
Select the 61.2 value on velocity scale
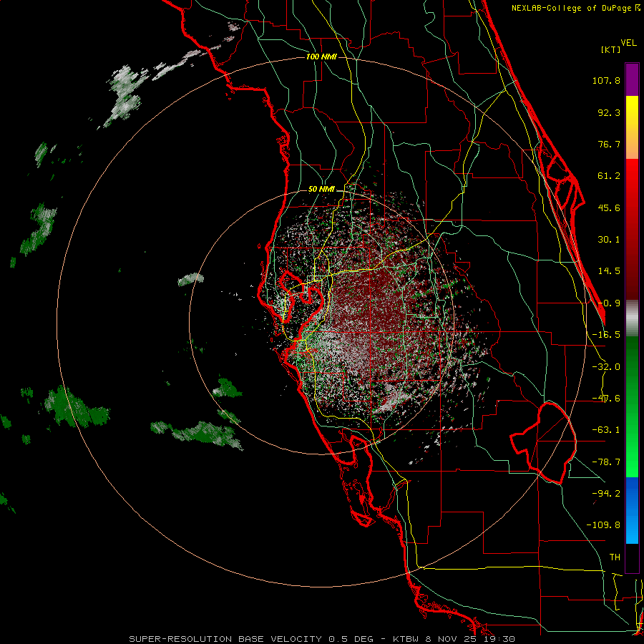click(609, 176)
